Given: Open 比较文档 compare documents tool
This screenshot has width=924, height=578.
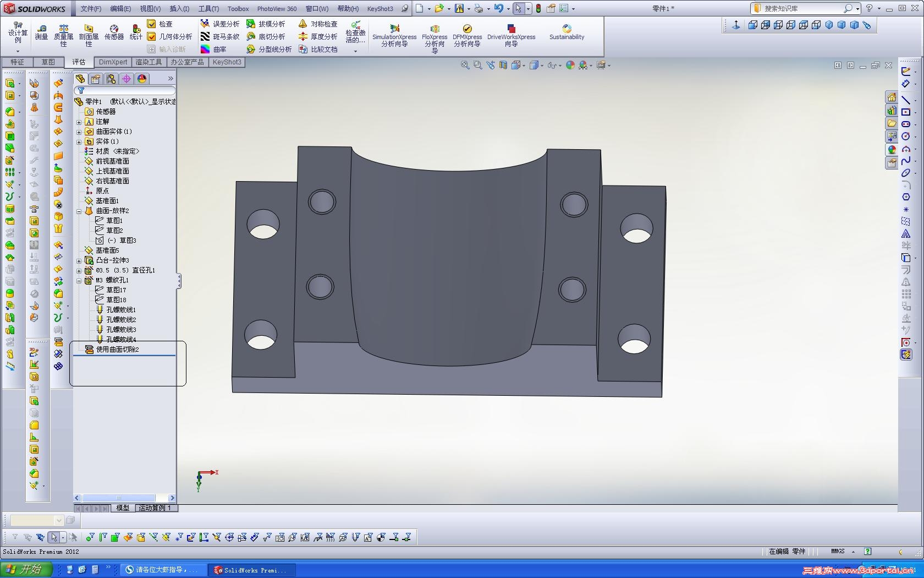Looking at the screenshot, I should pyautogui.click(x=318, y=49).
